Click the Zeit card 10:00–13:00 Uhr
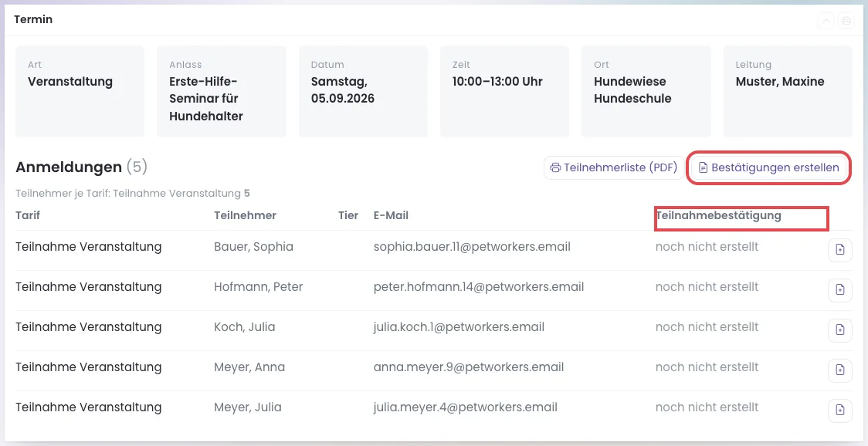 (504, 91)
